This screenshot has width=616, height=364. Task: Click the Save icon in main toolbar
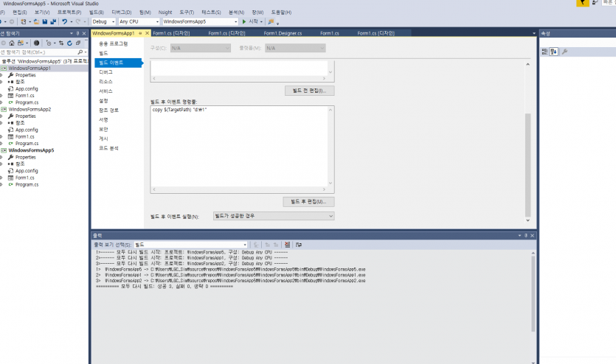coord(45,21)
